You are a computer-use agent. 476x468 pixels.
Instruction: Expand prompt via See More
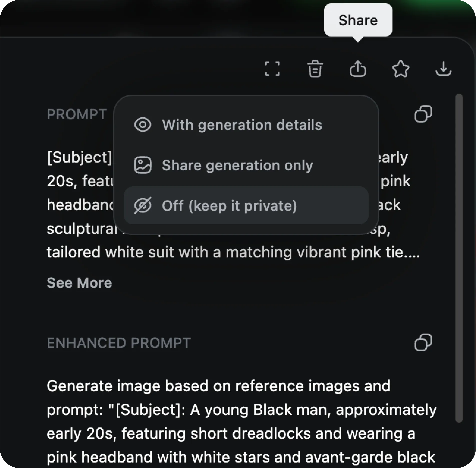(79, 283)
